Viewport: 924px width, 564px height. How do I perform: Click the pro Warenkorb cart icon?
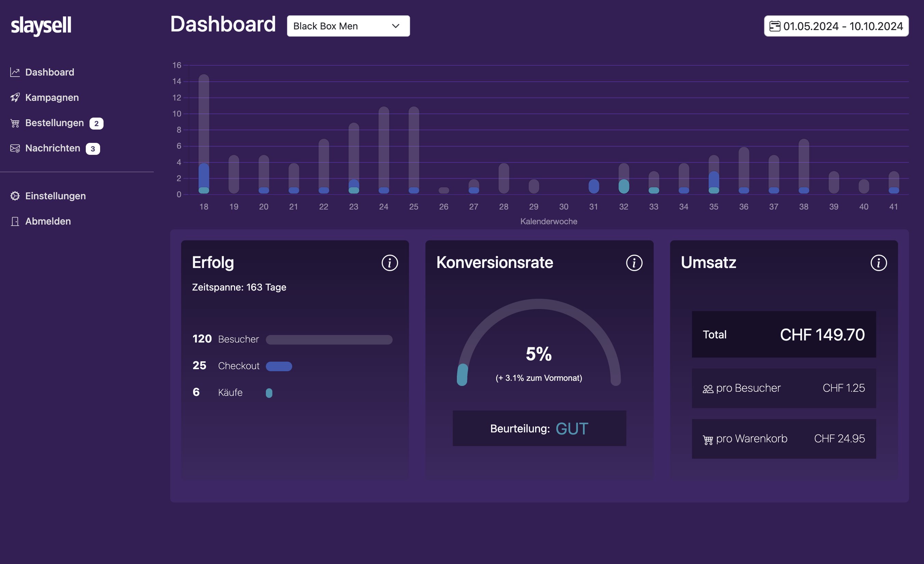coord(708,440)
